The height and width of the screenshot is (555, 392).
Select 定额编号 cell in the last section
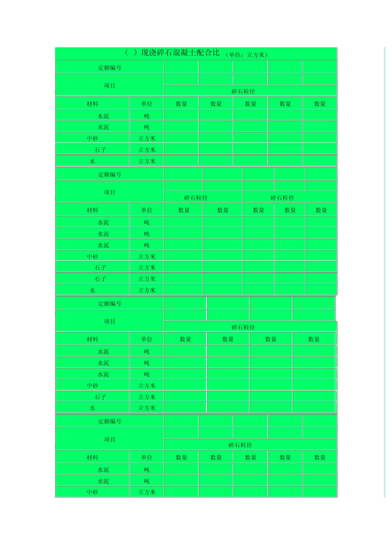pyautogui.click(x=110, y=421)
